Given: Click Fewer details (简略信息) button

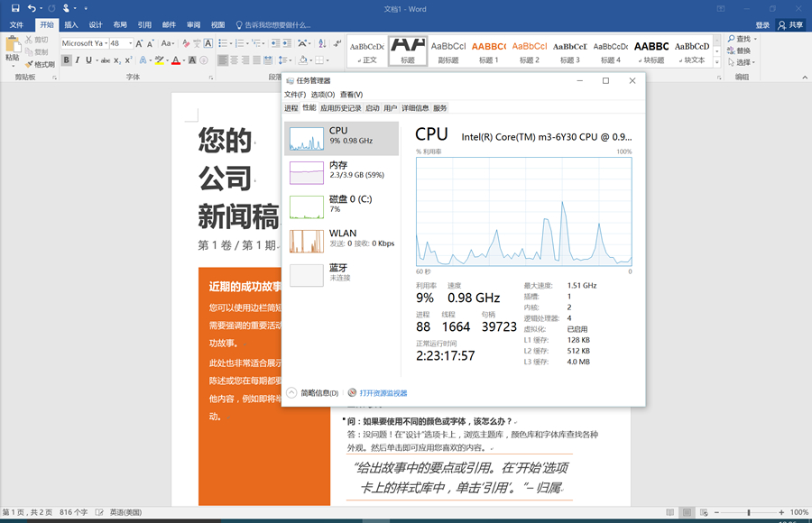Looking at the screenshot, I should tap(313, 393).
